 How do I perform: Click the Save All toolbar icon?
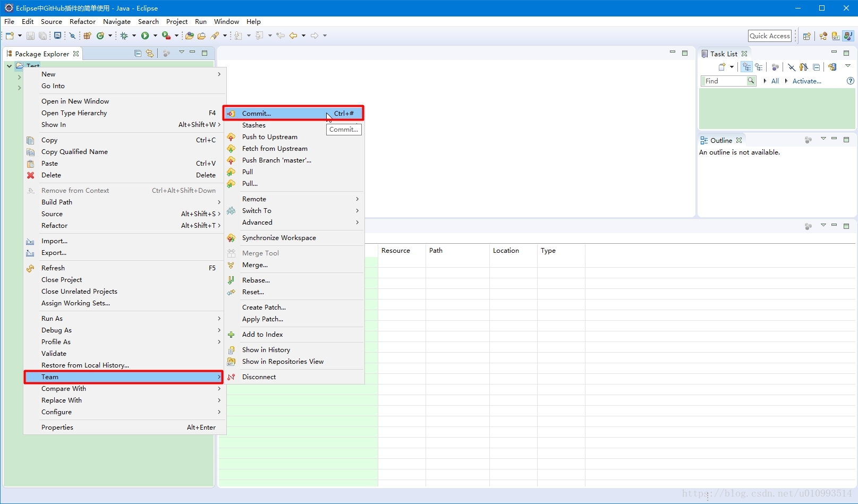43,36
